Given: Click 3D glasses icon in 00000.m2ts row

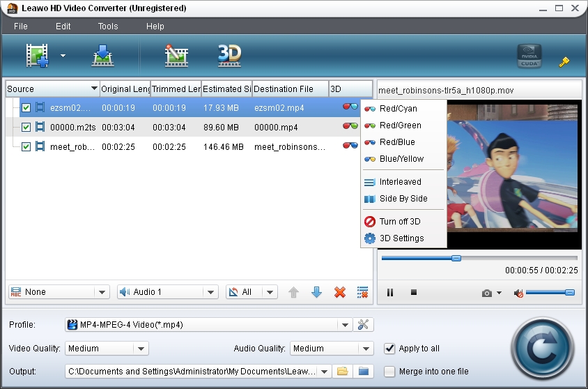Looking at the screenshot, I should click(350, 126).
